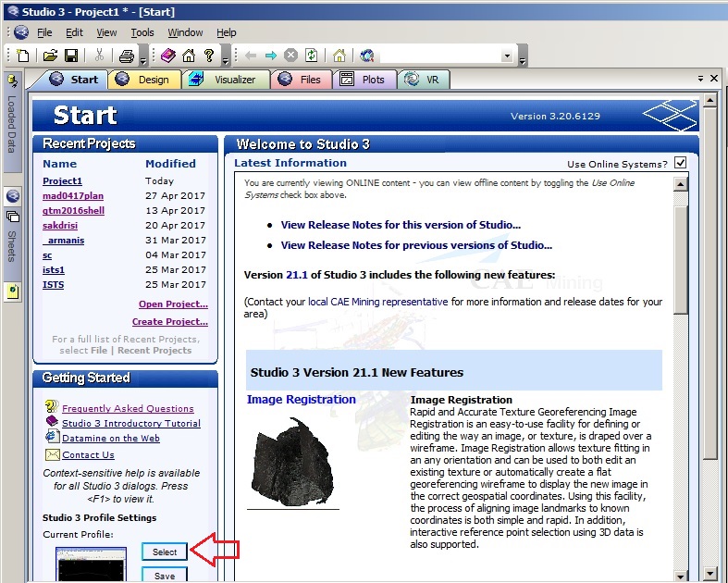Open the address bar dropdown arrow

507,56
